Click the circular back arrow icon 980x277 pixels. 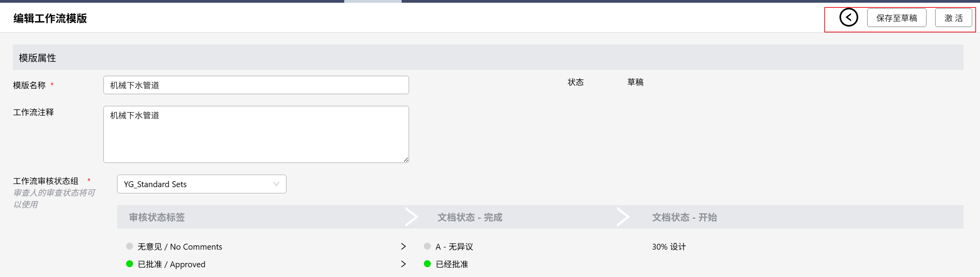(848, 18)
